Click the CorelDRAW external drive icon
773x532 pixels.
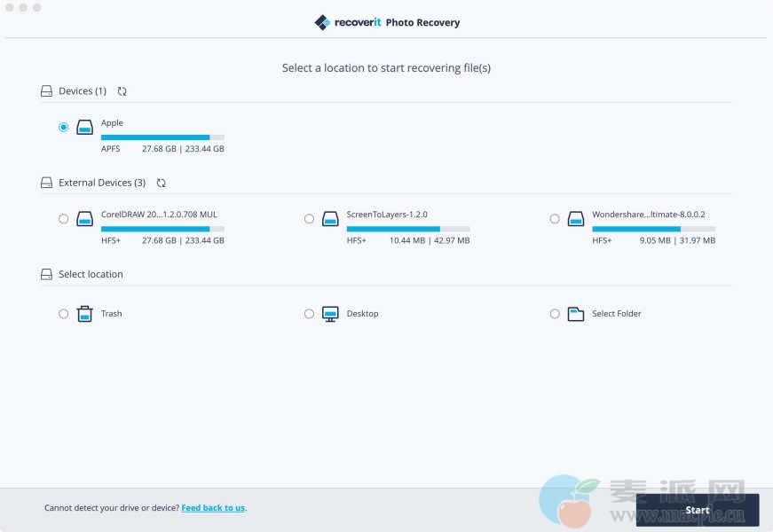coord(84,219)
